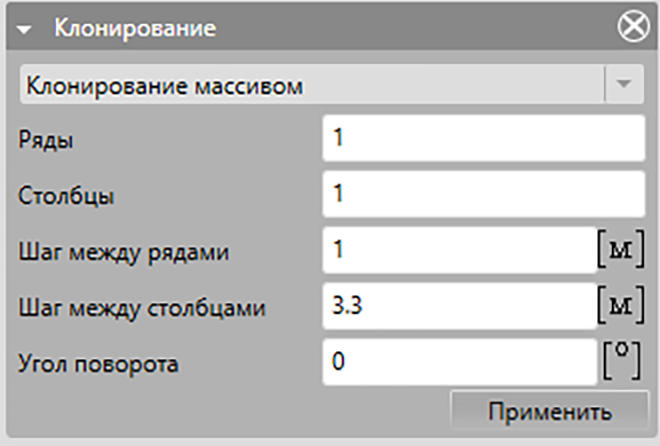660x446 pixels.
Task: Click empty header bar area before close icon
Action: tap(415, 27)
